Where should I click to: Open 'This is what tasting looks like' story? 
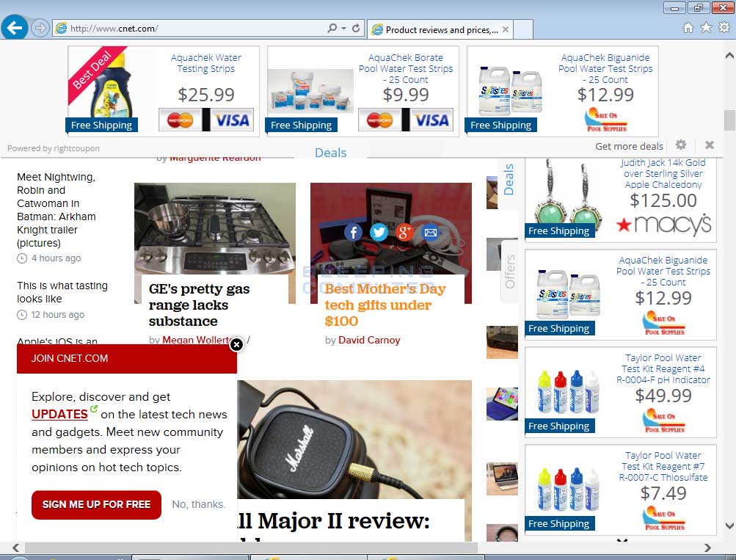(x=62, y=292)
